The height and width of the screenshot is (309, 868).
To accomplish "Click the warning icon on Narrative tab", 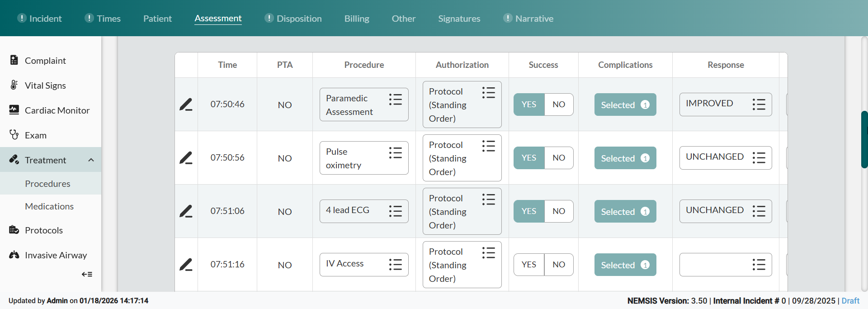I will (x=508, y=18).
